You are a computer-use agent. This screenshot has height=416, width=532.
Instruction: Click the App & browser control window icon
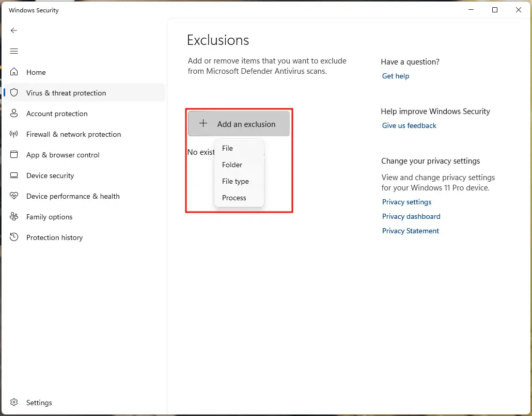tap(14, 155)
